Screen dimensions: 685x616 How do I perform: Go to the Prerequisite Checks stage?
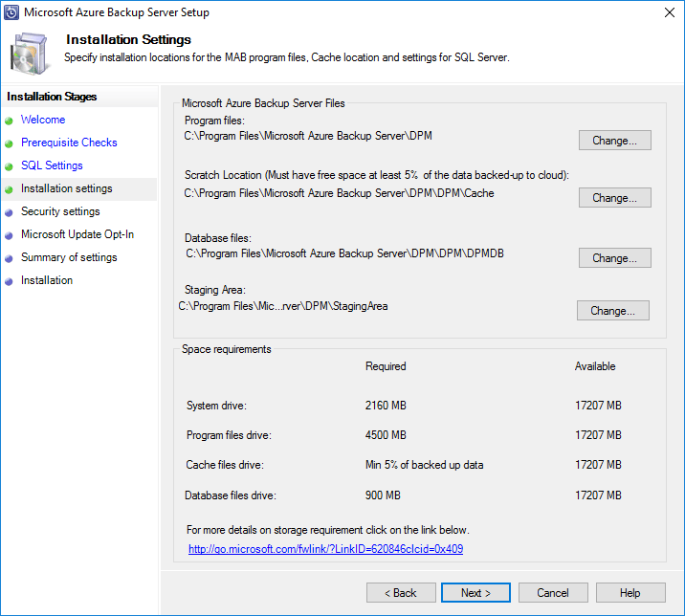(x=69, y=143)
